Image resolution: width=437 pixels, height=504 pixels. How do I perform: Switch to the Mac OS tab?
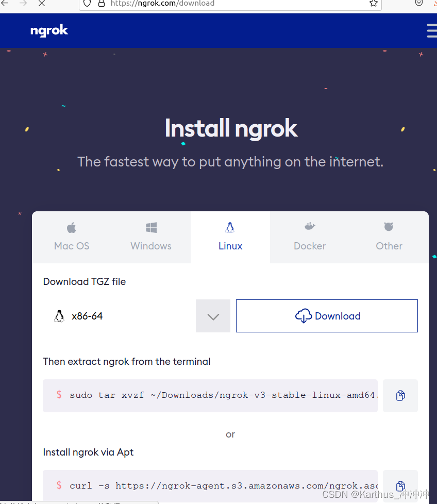coord(72,237)
